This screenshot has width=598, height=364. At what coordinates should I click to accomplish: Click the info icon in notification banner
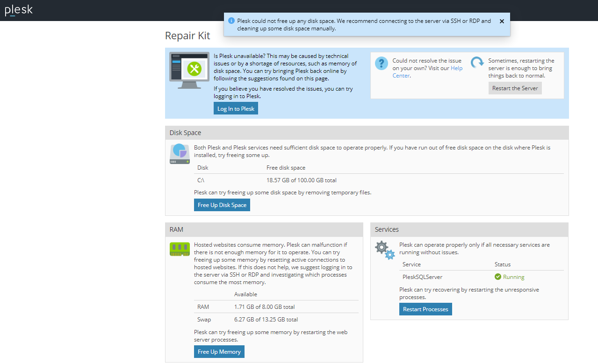point(231,21)
